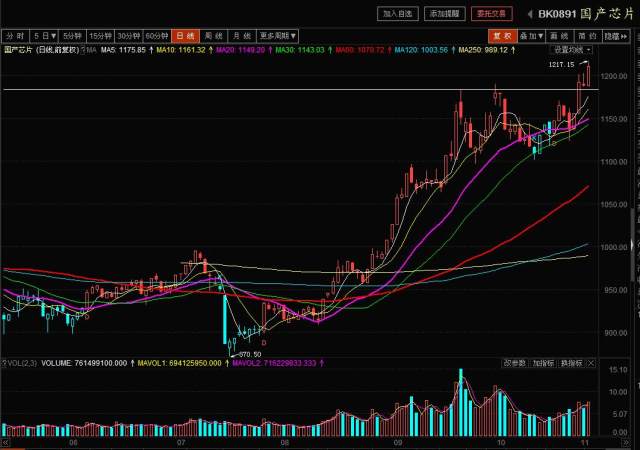Image resolution: width=640 pixels, height=450 pixels.
Task: Click the left arrow before BK0891
Action: (528, 14)
